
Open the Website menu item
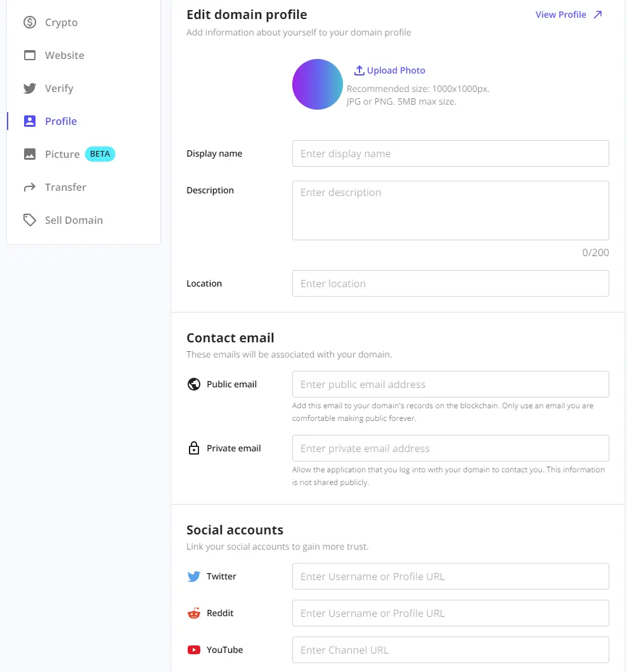(x=65, y=55)
